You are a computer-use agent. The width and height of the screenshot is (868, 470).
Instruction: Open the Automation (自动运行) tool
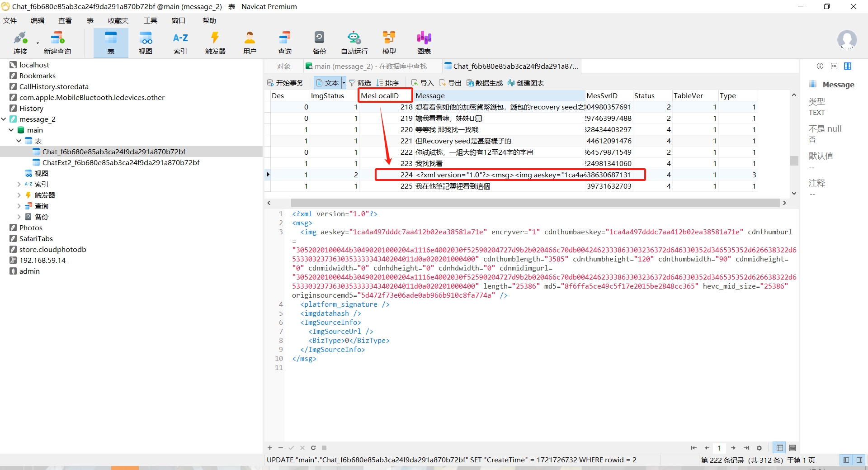pyautogui.click(x=354, y=43)
